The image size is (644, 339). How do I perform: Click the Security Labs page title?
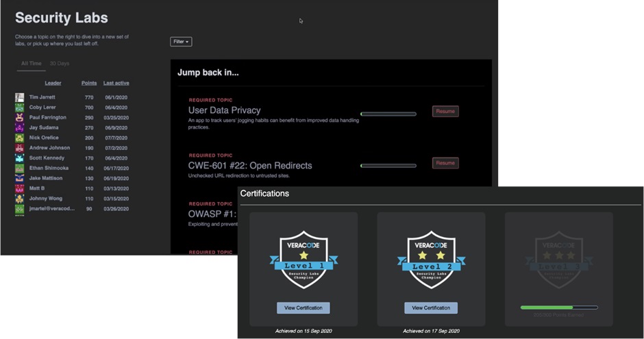click(62, 18)
